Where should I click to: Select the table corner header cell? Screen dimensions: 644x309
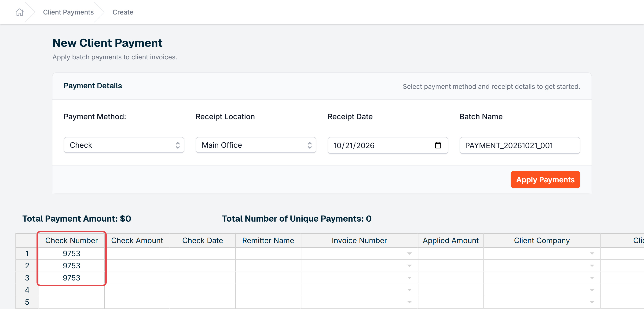pyautogui.click(x=27, y=240)
